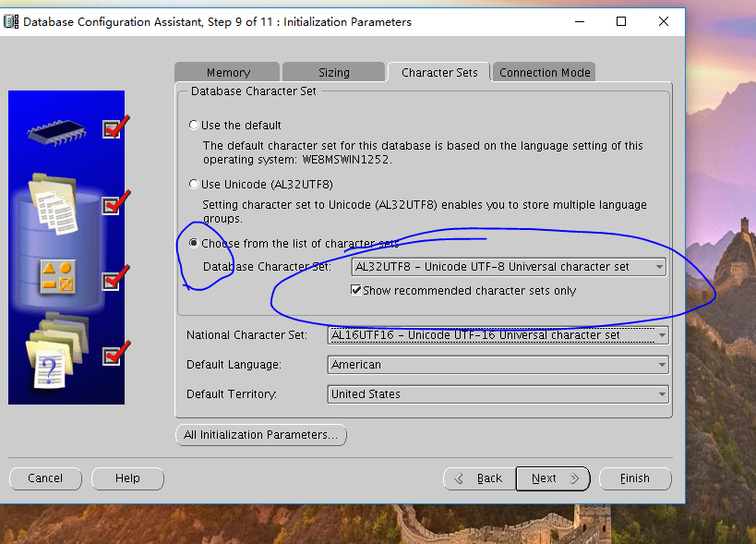Screen dimensions: 756x544
Task: Click the Finish button
Action: [635, 478]
